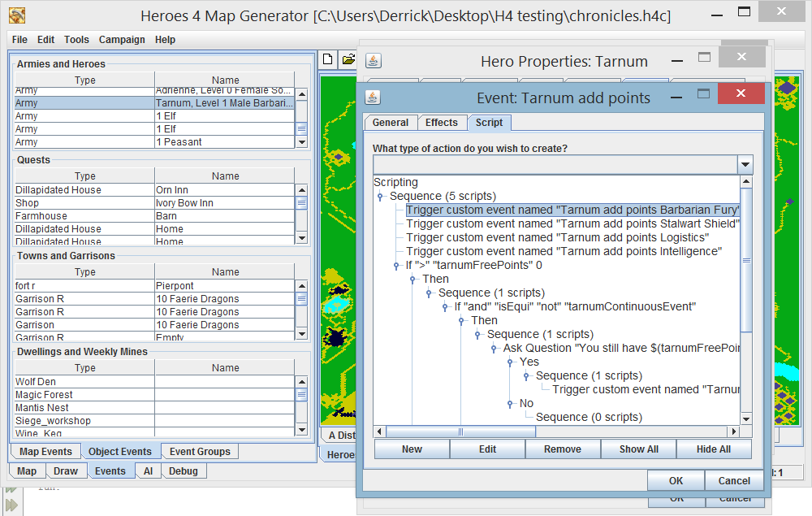Click the Heroes 4 Map Generator app icon
This screenshot has height=516, width=812.
click(x=17, y=15)
